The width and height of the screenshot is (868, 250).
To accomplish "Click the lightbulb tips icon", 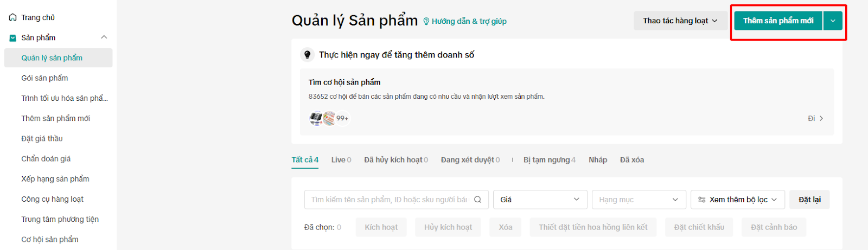I will (x=308, y=55).
